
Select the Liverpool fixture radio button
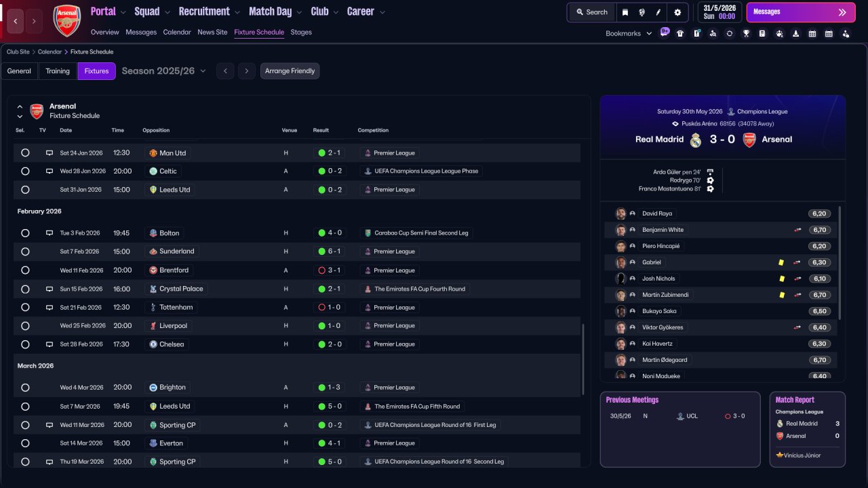[25, 326]
